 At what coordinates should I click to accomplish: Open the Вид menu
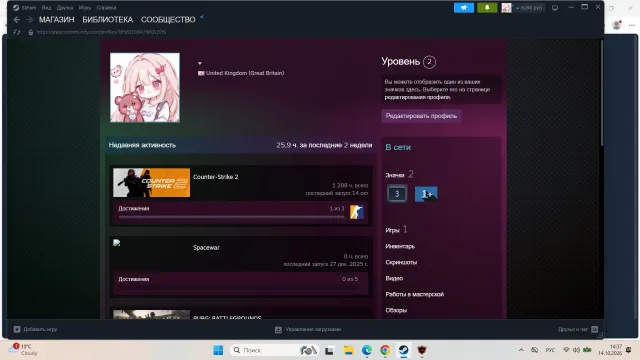click(x=46, y=7)
